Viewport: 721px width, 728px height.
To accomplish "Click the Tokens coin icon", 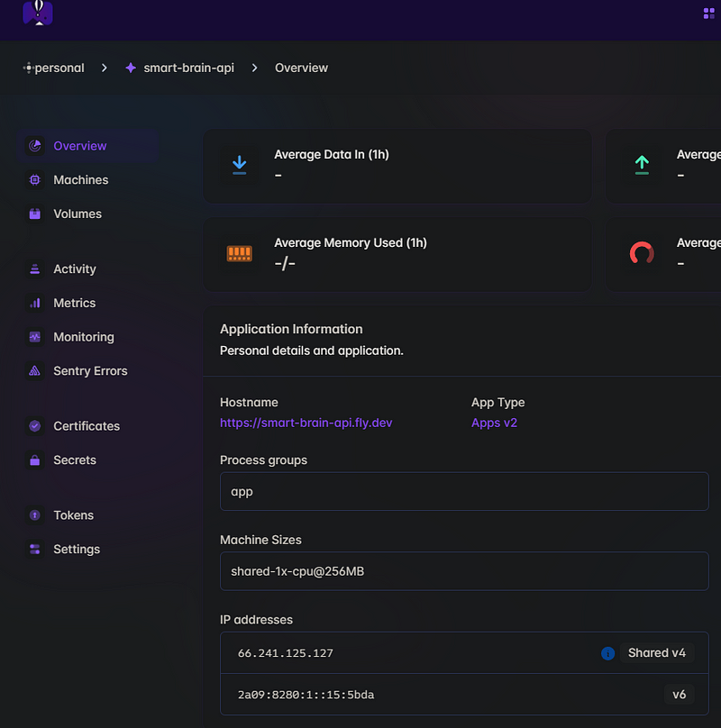I will pos(35,514).
